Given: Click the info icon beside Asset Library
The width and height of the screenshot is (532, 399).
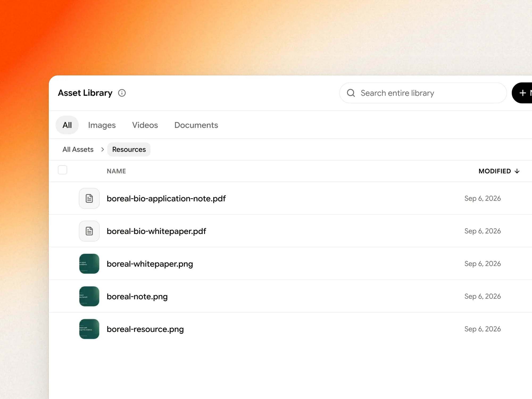Looking at the screenshot, I should 122,93.
